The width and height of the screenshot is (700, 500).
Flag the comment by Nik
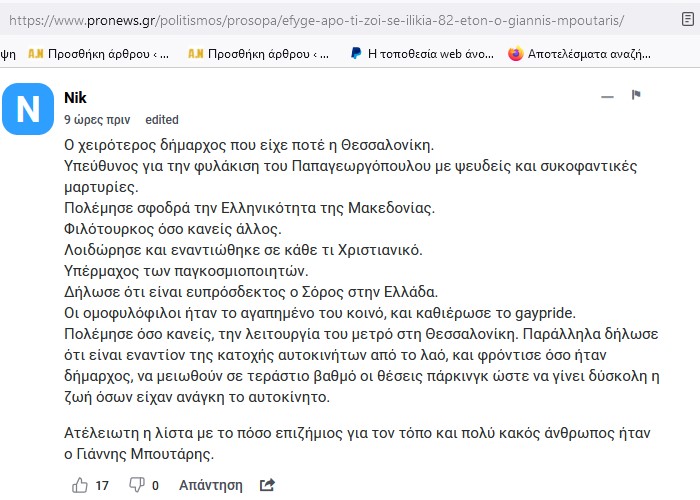(636, 95)
